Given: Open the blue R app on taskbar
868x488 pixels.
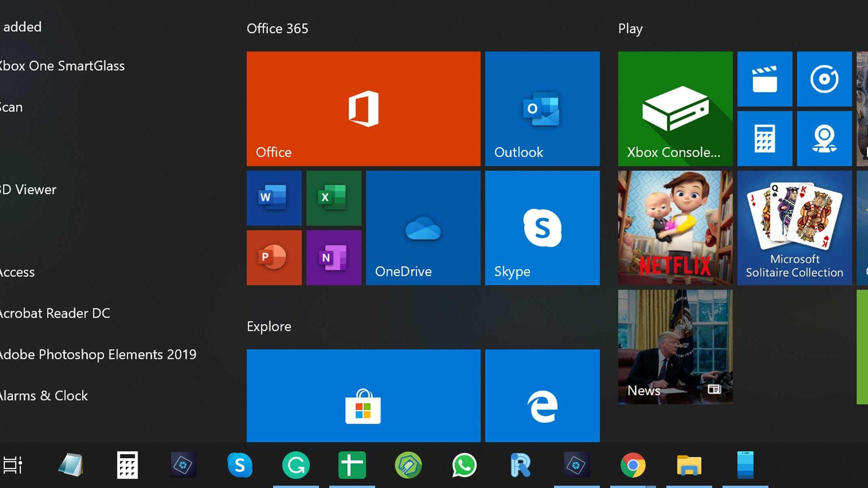Looking at the screenshot, I should pyautogui.click(x=520, y=465).
